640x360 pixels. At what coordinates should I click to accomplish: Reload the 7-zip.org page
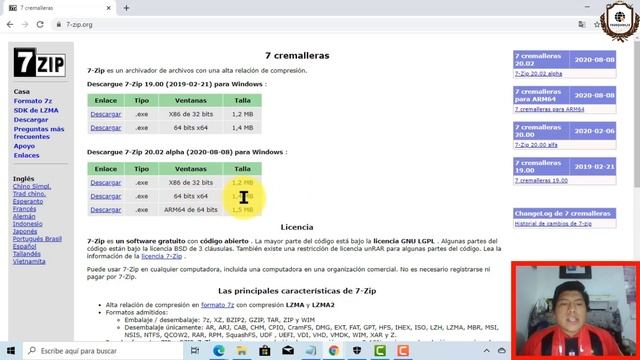coord(40,24)
